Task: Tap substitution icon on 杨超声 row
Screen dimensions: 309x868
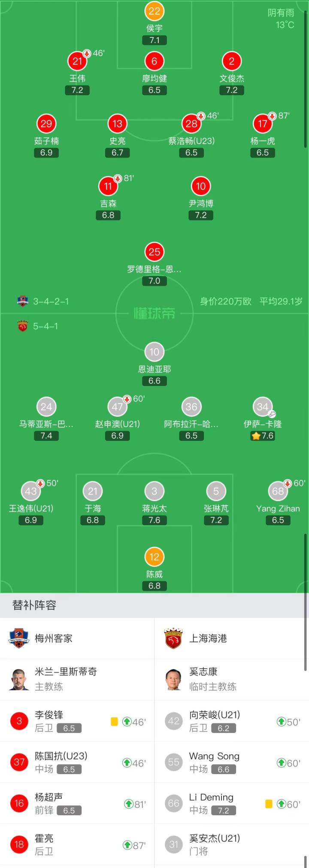Action: [128, 804]
